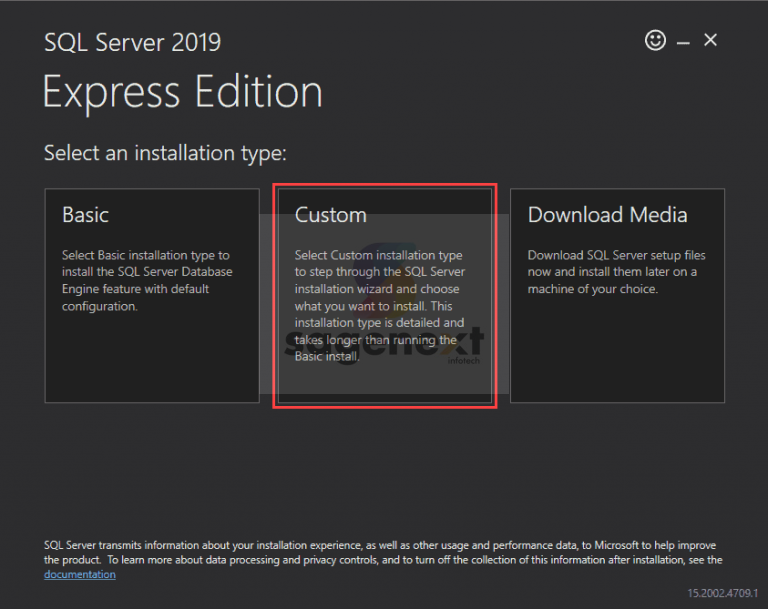
Task: Choose the Basic installation type
Action: click(x=152, y=295)
